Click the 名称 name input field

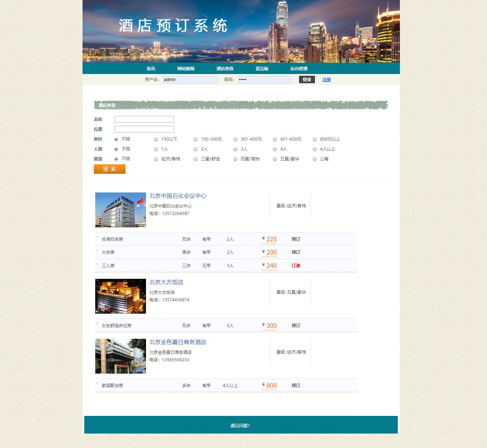tap(144, 119)
